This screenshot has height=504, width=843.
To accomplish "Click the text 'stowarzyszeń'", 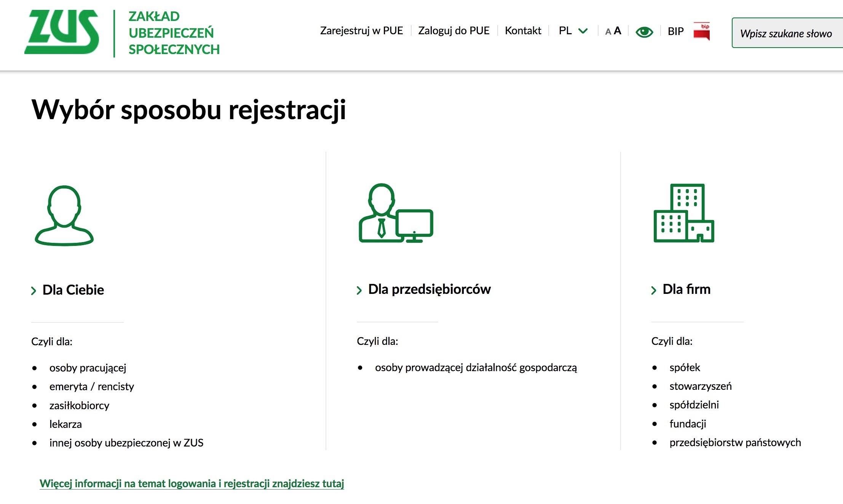I will (701, 386).
